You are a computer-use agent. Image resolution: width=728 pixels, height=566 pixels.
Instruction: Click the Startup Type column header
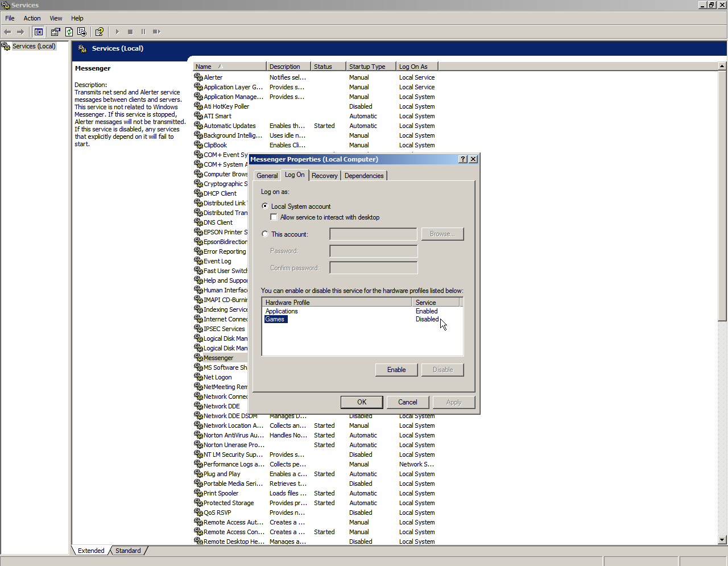[x=370, y=67]
